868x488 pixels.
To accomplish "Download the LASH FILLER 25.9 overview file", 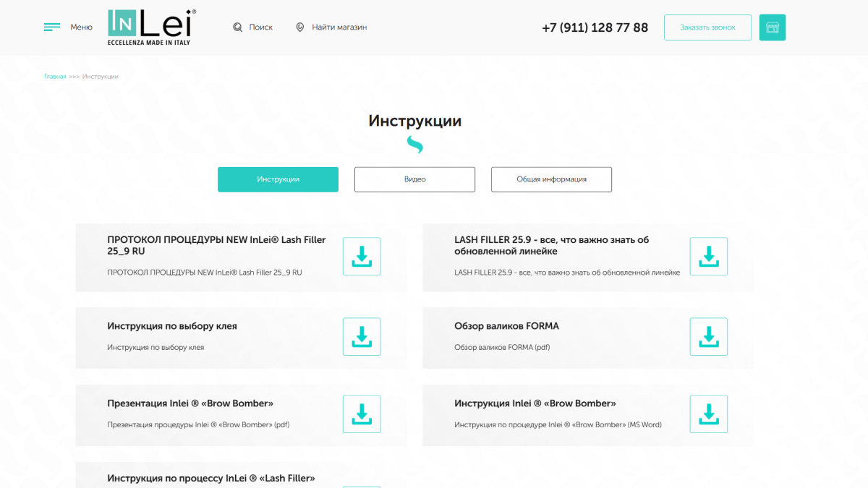I will [708, 256].
